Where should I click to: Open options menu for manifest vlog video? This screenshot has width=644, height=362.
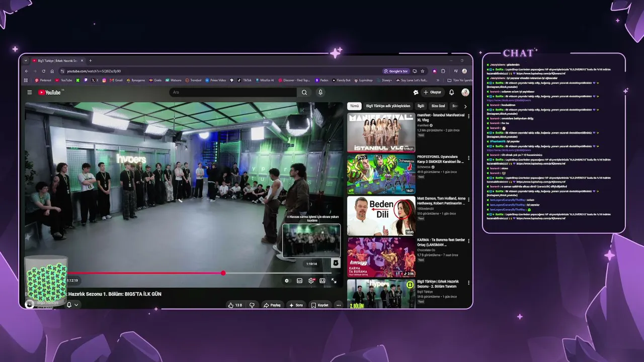click(x=469, y=116)
